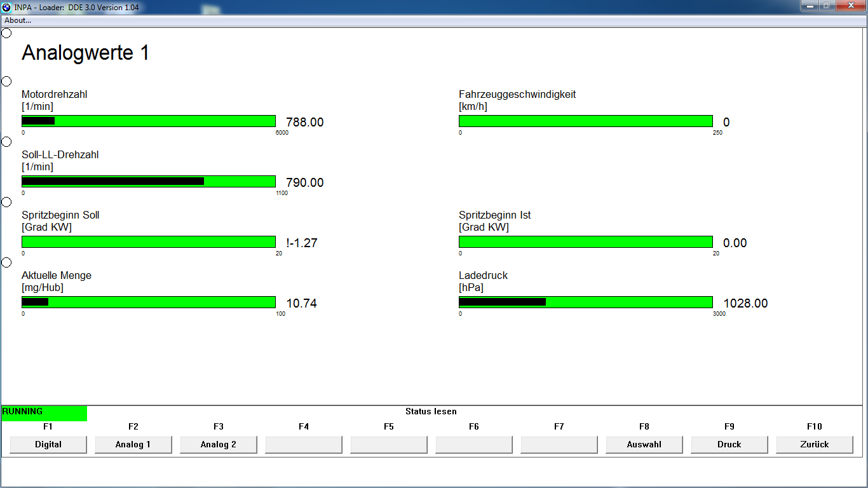Viewport: 868px width, 488px height.
Task: Click the Ladedruck pressure bar
Action: click(585, 302)
